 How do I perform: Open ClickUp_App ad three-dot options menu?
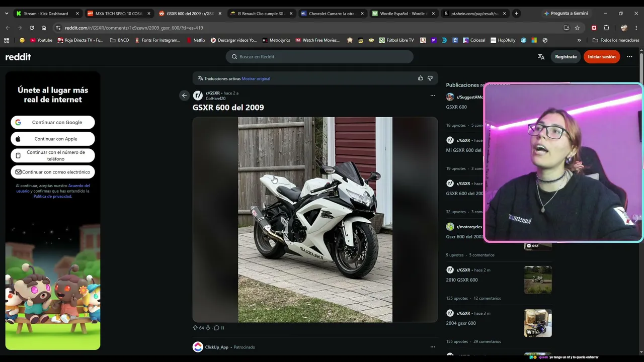point(432,347)
